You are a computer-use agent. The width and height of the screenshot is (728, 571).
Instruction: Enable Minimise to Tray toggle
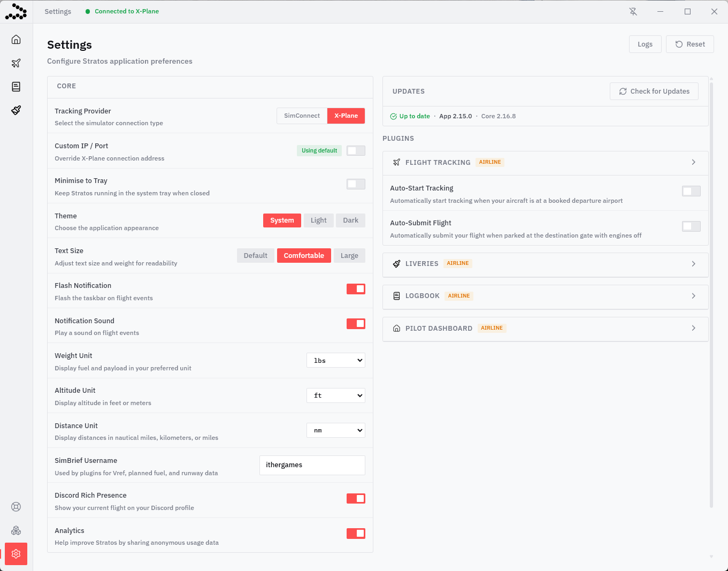pos(356,184)
